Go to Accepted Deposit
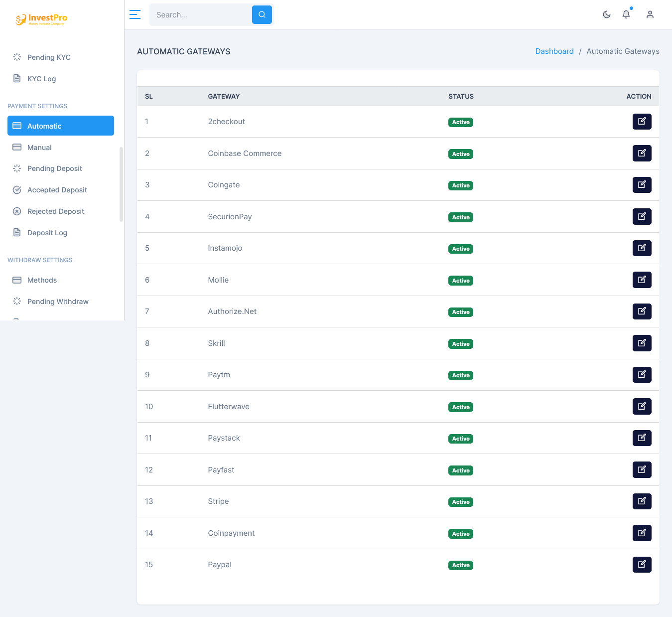Image resolution: width=672 pixels, height=617 pixels. click(x=61, y=190)
